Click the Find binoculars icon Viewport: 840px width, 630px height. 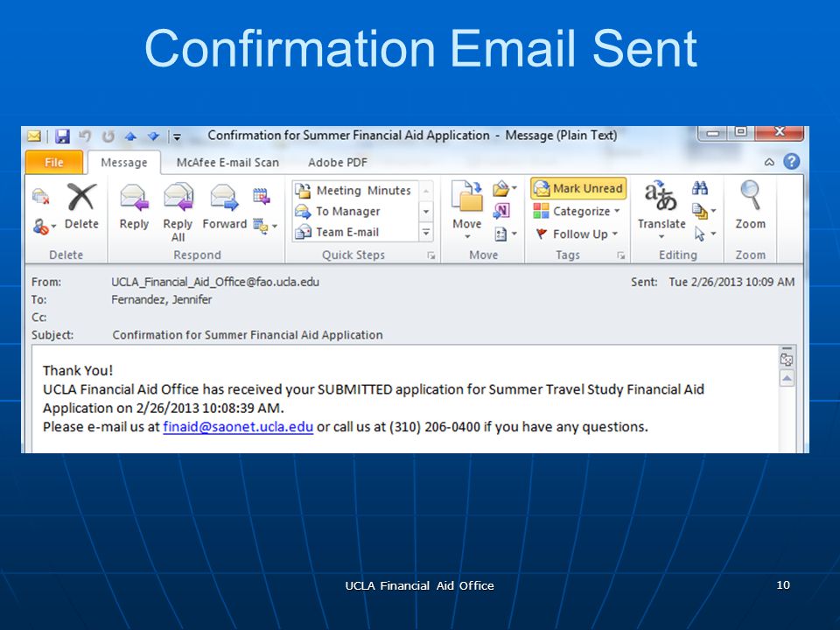coord(700,188)
